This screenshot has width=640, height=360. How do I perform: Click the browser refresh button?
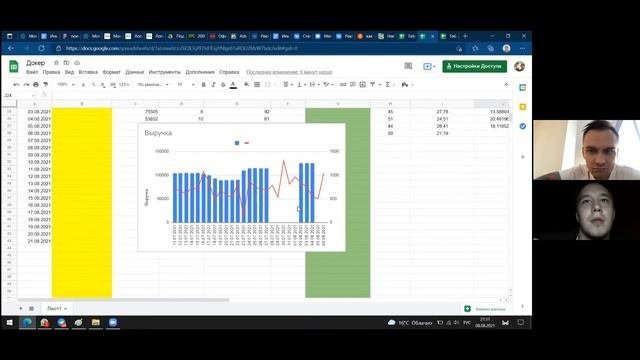coord(41,48)
